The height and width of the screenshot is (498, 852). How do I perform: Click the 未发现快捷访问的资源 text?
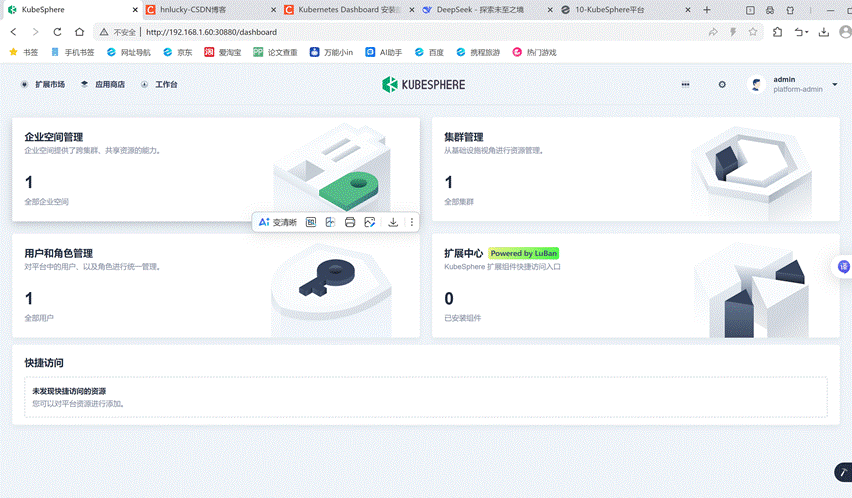(x=69, y=391)
